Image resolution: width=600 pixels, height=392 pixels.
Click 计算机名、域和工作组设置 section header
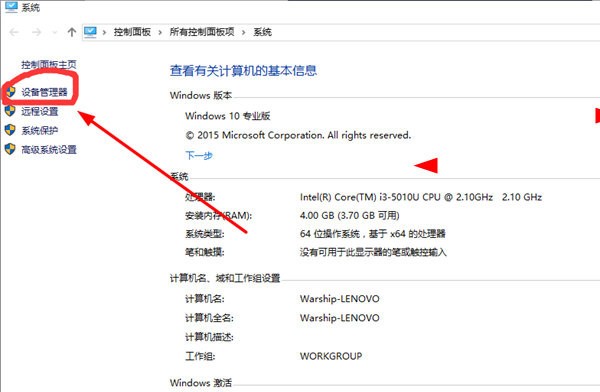(225, 278)
